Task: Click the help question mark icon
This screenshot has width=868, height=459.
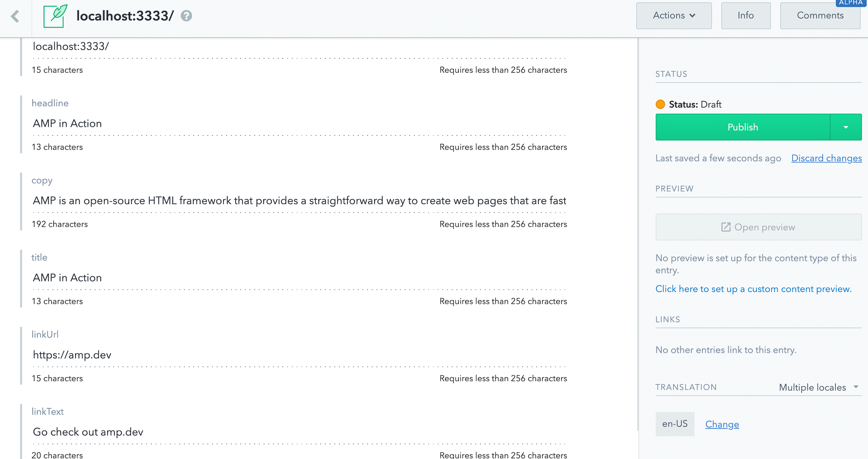Action: pos(186,16)
